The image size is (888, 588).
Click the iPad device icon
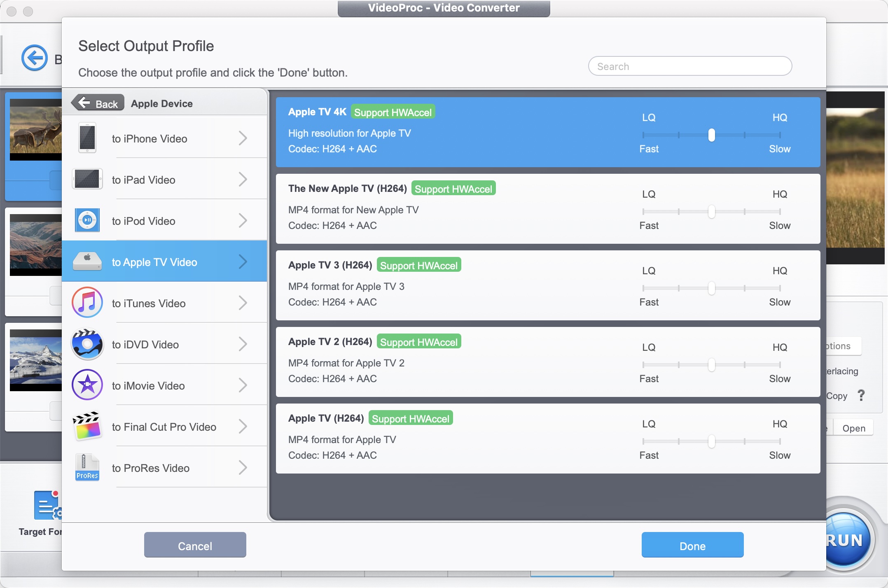tap(87, 180)
